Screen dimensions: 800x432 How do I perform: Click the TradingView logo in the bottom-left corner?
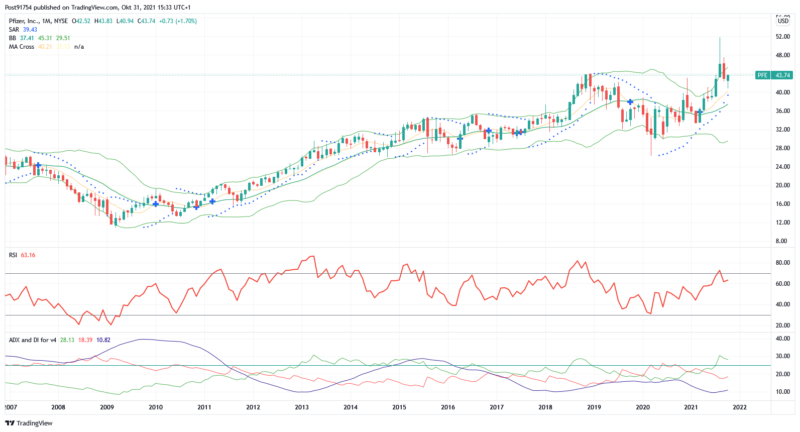point(30,423)
